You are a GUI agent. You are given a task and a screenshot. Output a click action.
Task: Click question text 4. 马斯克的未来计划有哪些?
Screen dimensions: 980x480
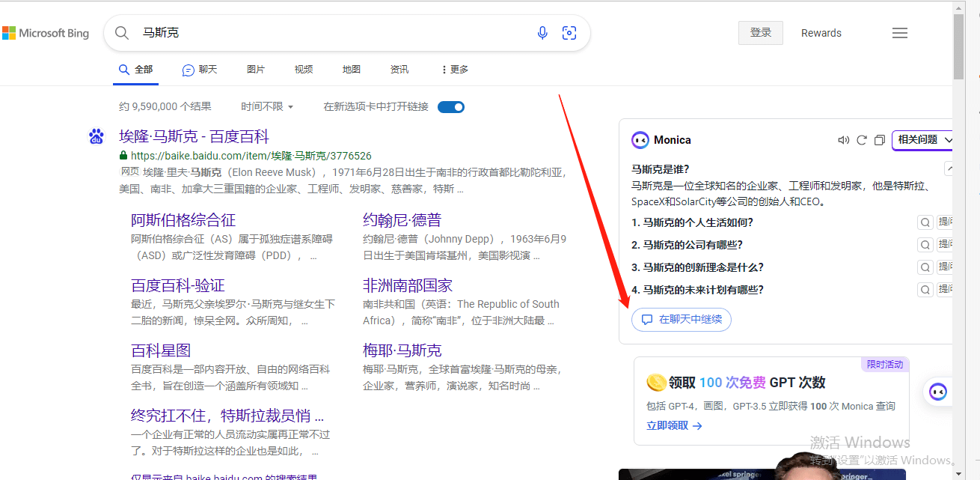pos(698,290)
